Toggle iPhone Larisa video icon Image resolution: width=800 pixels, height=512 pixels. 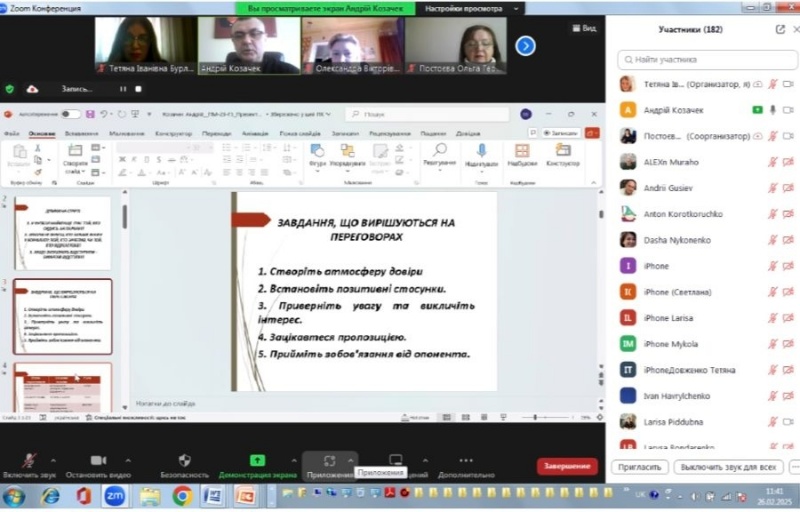tap(788, 318)
